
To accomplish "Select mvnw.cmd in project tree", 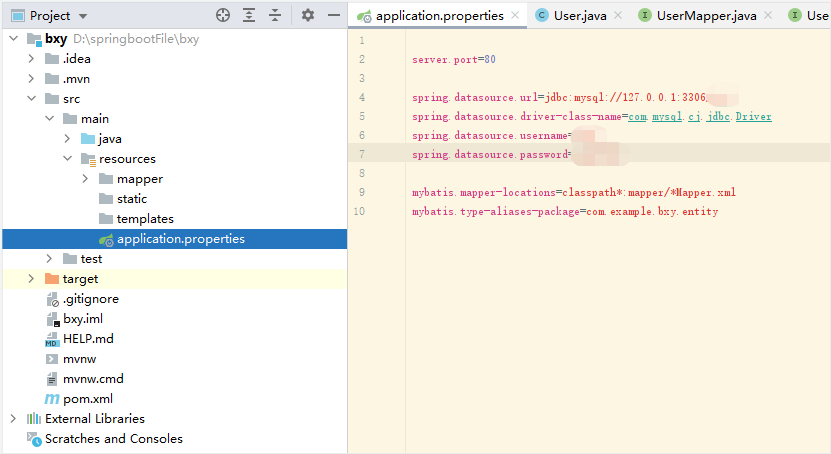I will coord(93,379).
